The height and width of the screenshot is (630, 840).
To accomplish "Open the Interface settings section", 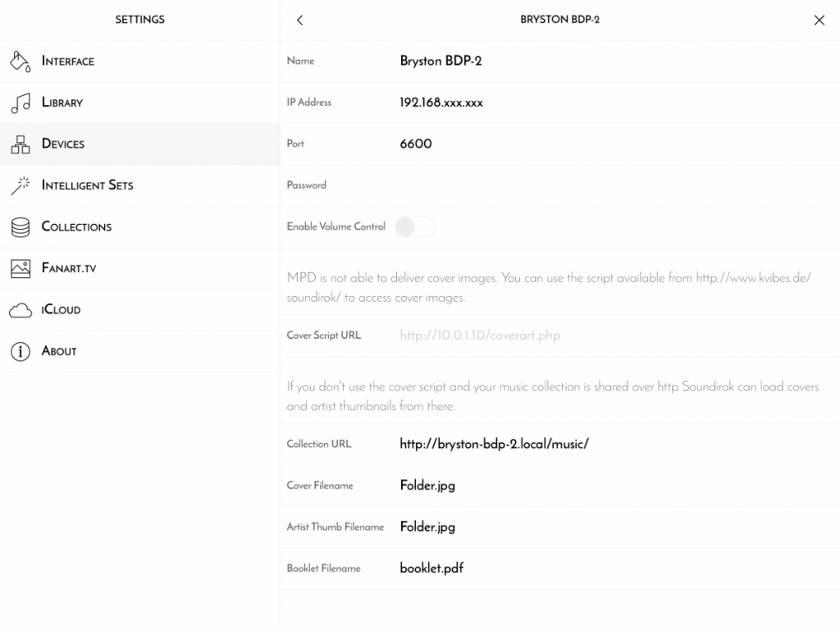I will tap(139, 62).
